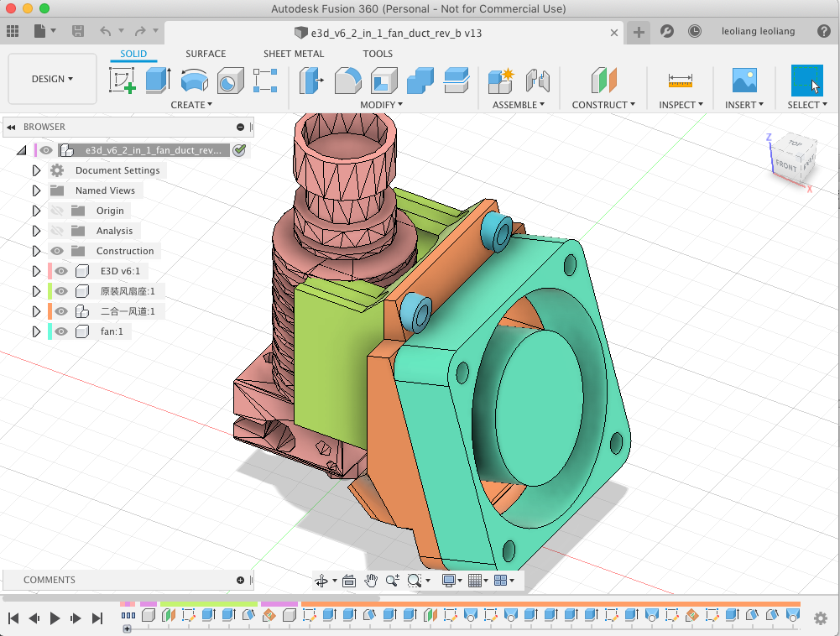840x636 pixels.
Task: Open the Insert image icon
Action: [744, 81]
